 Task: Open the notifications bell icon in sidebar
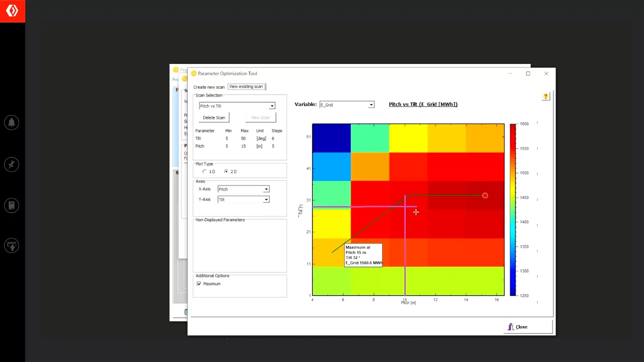point(12,122)
